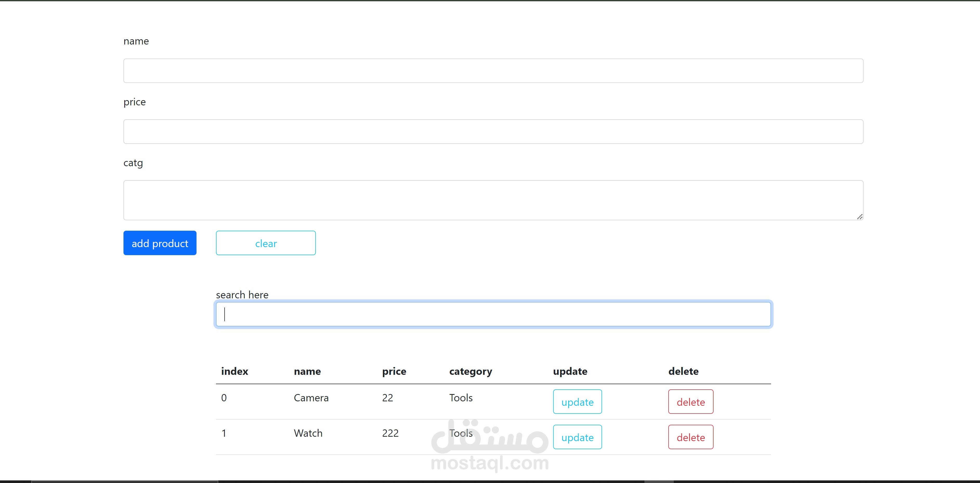Screen dimensions: 980x483
Task: Click inside the catg textarea
Action: pyautogui.click(x=493, y=200)
